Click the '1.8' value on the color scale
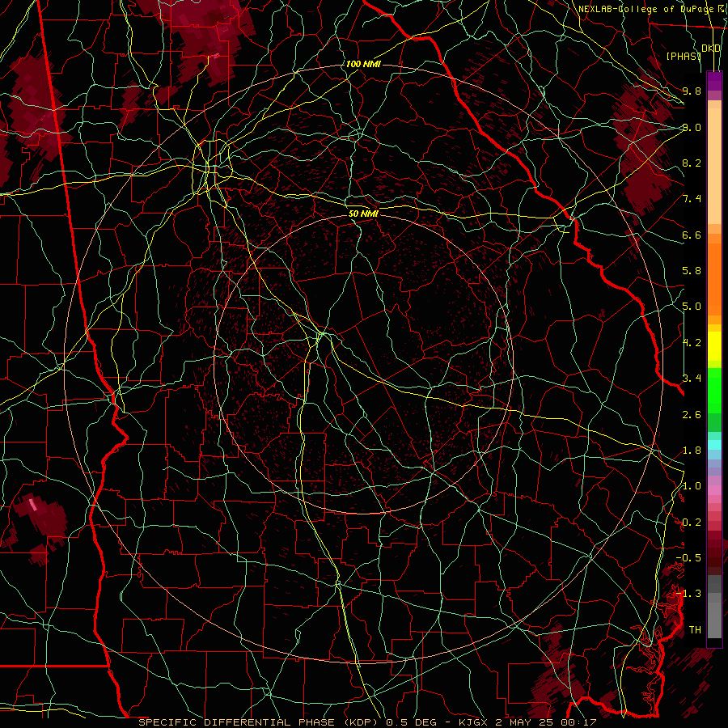This screenshot has width=728, height=728. [692, 451]
